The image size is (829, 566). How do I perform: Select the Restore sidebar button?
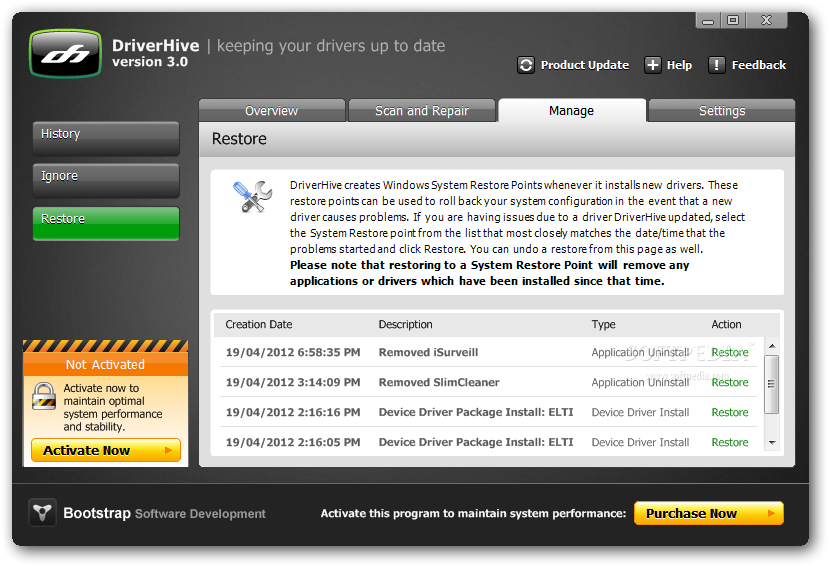106,223
